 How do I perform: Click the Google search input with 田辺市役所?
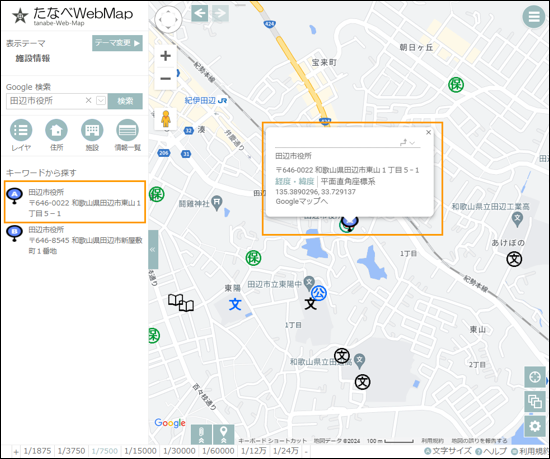pyautogui.click(x=46, y=101)
